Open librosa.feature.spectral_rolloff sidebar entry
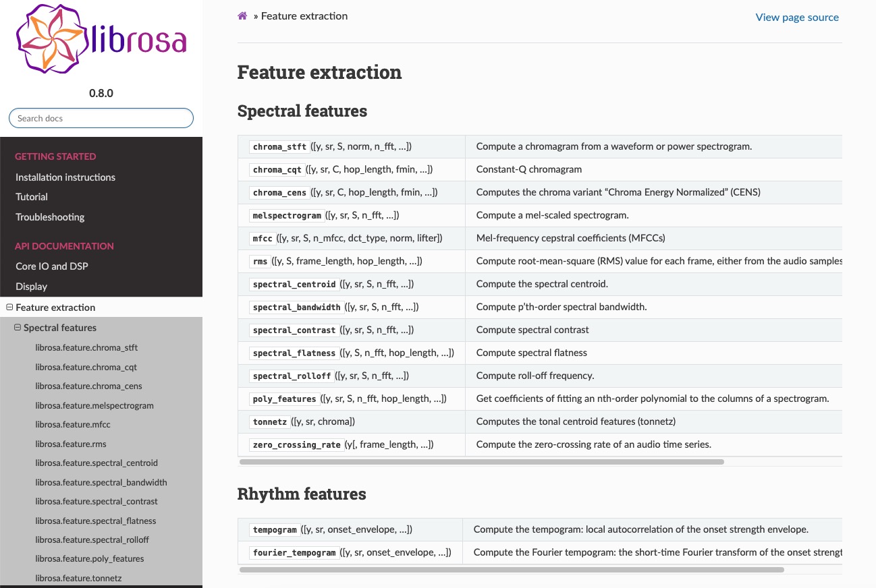 point(92,540)
